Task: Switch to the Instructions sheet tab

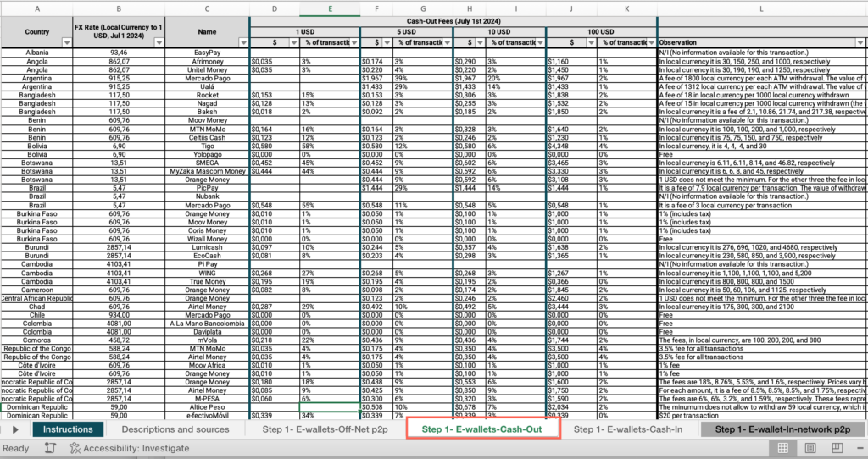Action: (68, 429)
